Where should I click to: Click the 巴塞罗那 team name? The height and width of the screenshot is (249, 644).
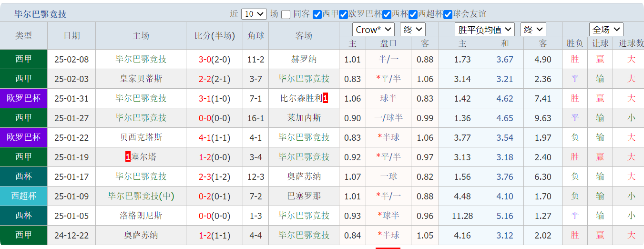click(x=304, y=196)
